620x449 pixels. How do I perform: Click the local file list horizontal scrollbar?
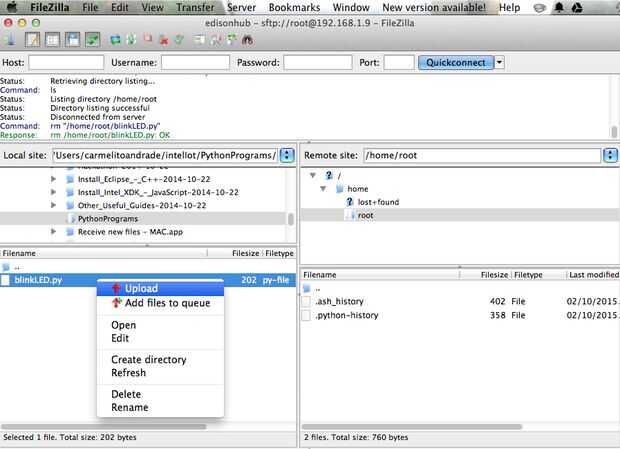click(104, 426)
